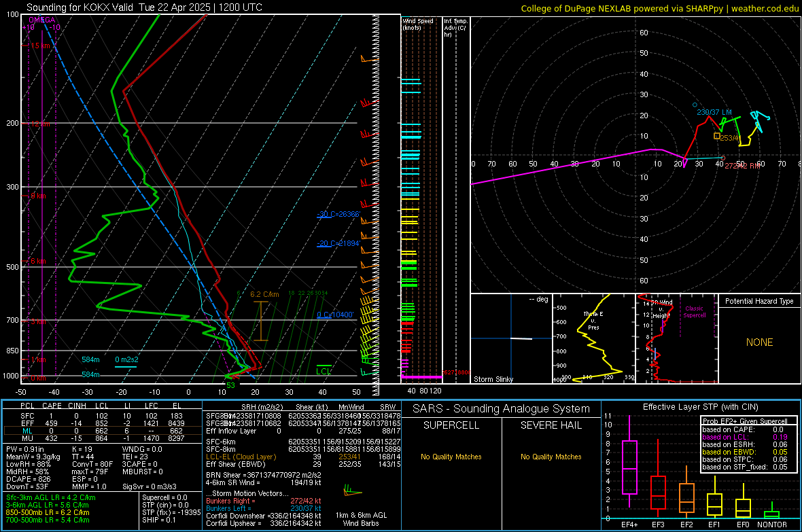Open the weather.cod.edu NEXLAB credit text
Screen dimensions: 802x532
coord(660,9)
